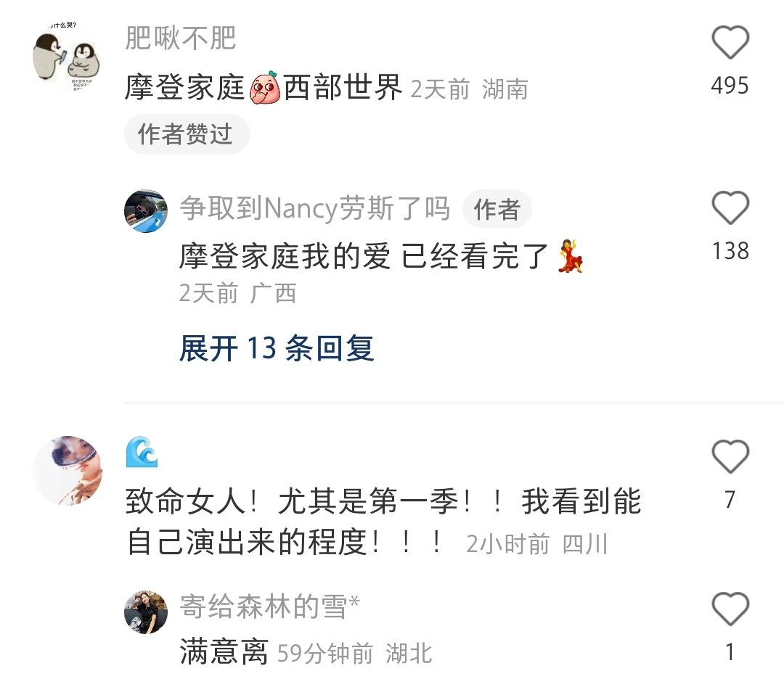Expand the 13 replies thread
The height and width of the screenshot is (695, 784).
coord(277,347)
